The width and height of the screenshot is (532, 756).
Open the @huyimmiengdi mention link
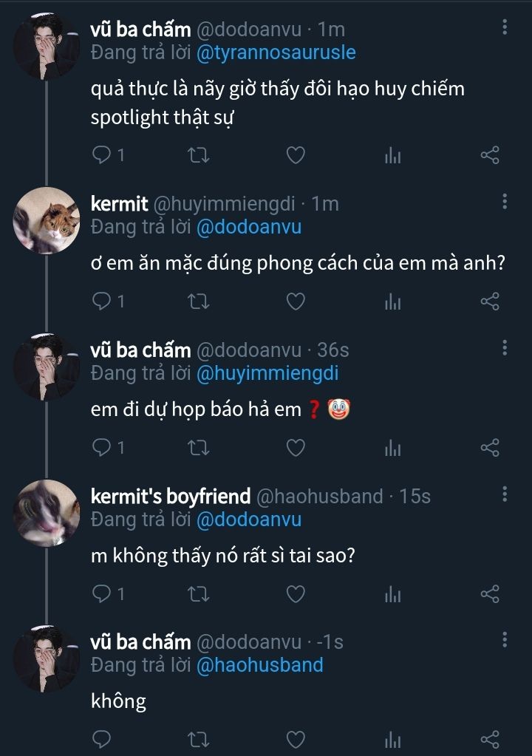click(x=267, y=374)
